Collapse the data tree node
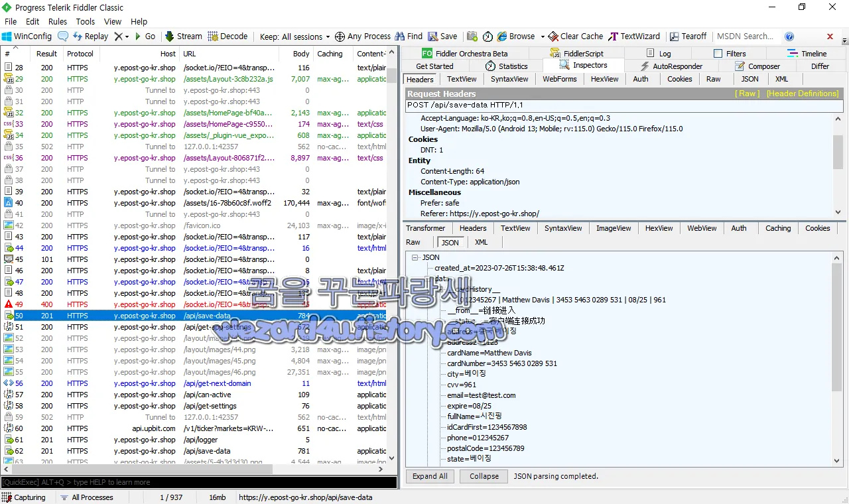 [x=428, y=279]
